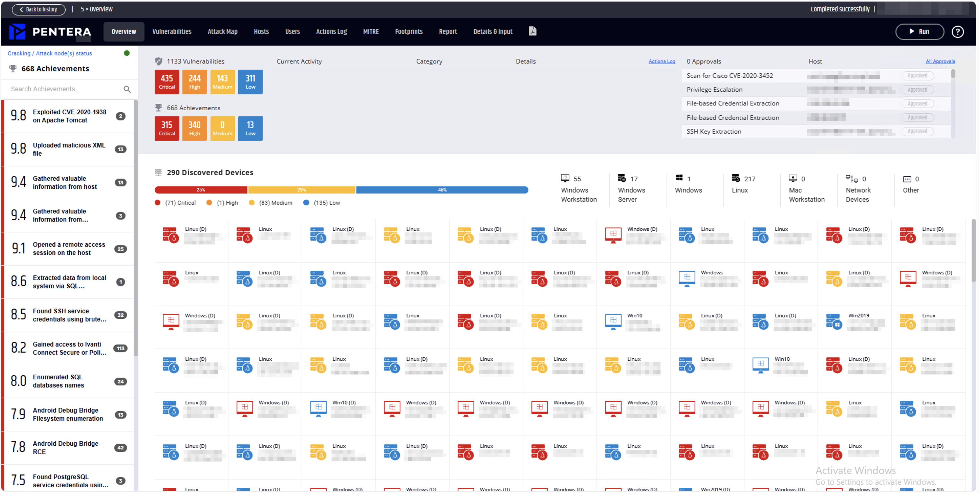Click the '(135) Low' legend entry
980x493 pixels.
(322, 203)
